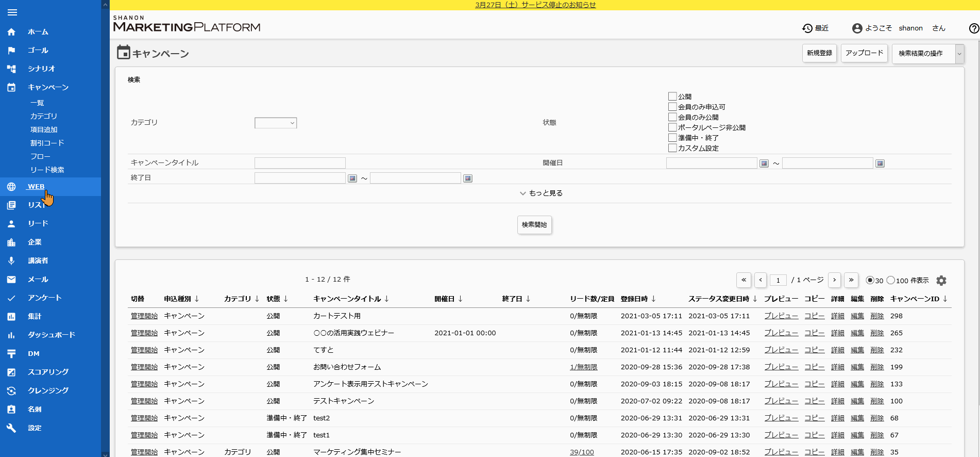Click the Business card icon

coord(11,410)
